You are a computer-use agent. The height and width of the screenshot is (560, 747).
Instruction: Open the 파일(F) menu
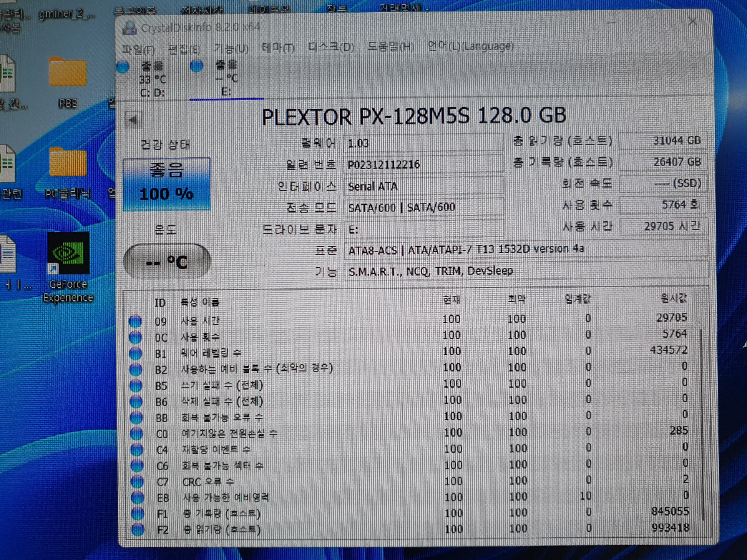138,50
